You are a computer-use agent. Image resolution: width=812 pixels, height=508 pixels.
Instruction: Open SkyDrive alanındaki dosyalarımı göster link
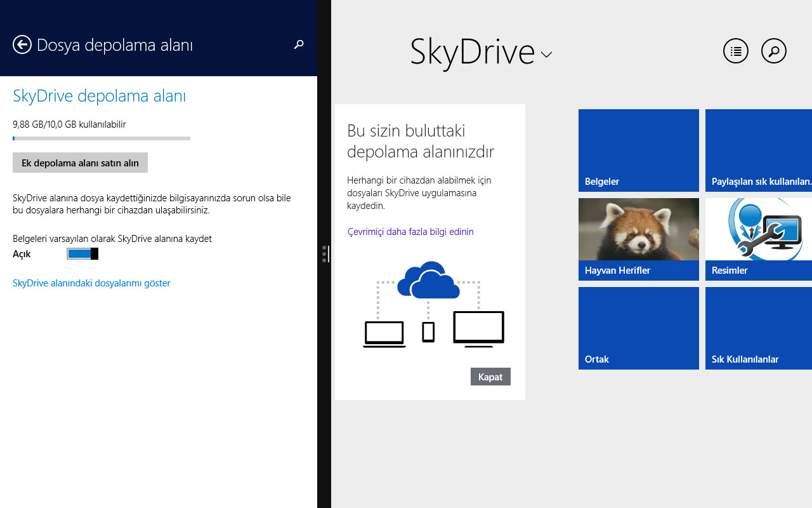click(x=91, y=283)
